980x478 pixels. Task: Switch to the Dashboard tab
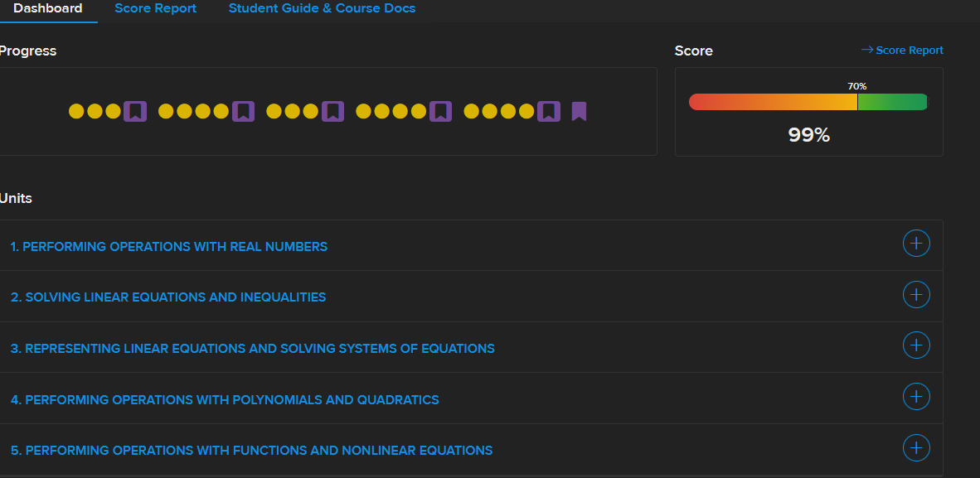(47, 9)
